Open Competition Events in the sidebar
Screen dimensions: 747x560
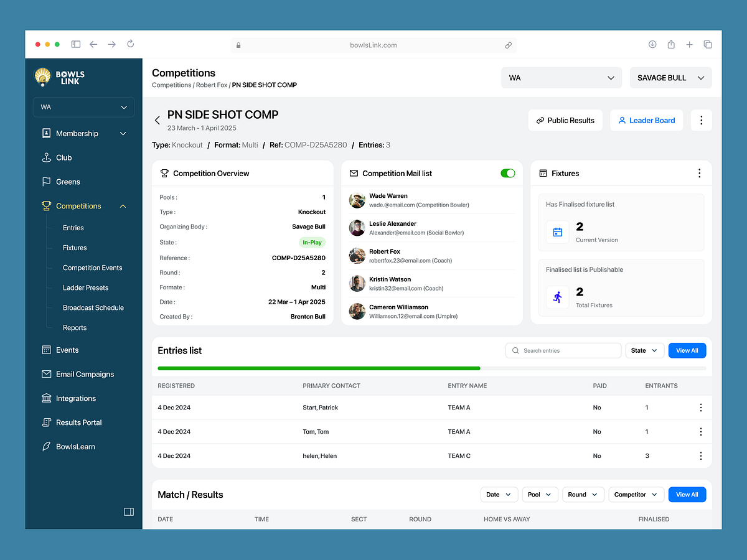coord(93,268)
